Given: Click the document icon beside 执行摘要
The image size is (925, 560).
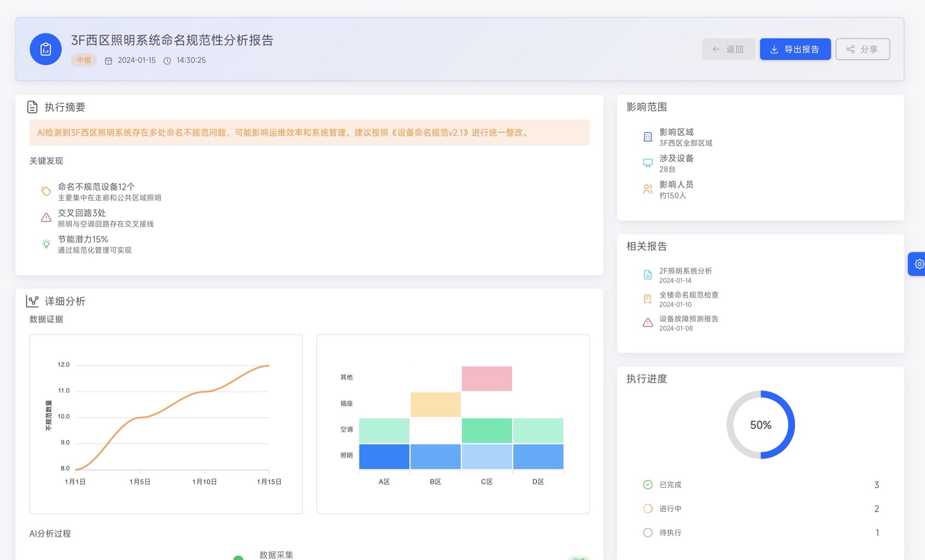Looking at the screenshot, I should [x=33, y=107].
